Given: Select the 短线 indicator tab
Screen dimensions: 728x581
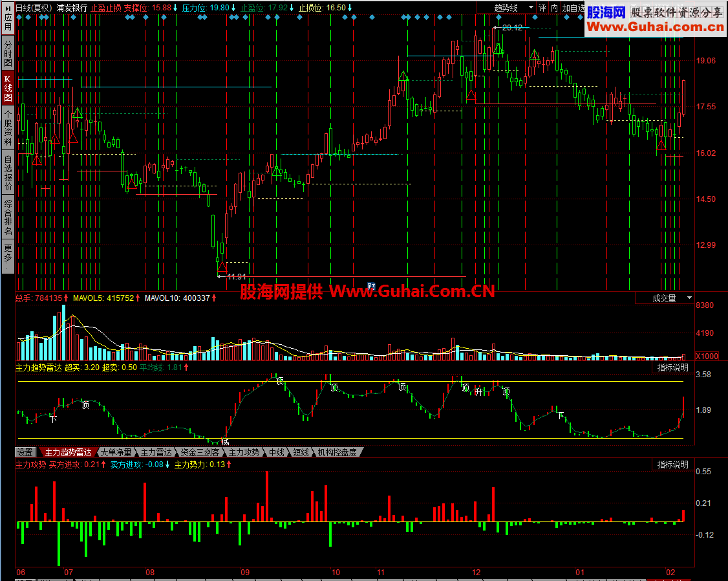Looking at the screenshot, I should tap(301, 452).
